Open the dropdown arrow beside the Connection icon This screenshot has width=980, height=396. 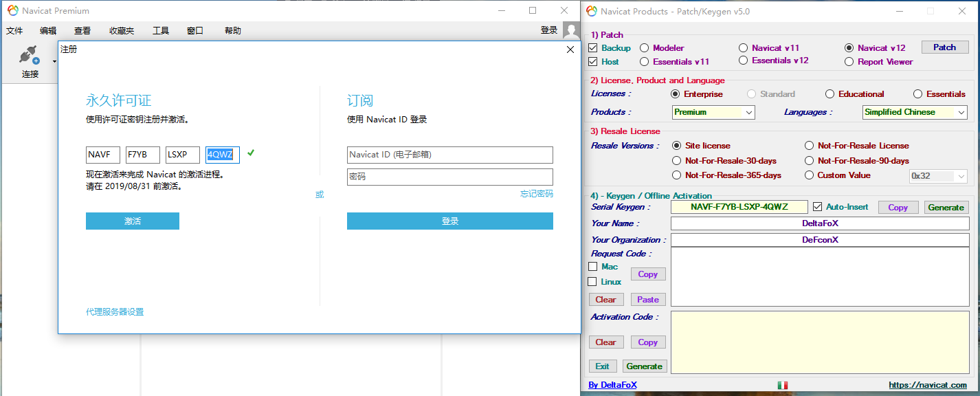point(54,62)
